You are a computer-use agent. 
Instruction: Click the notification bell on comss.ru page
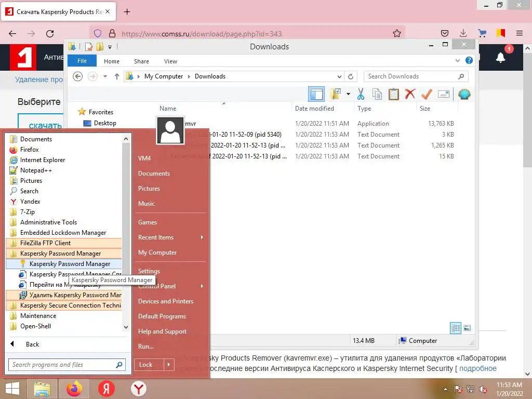(x=500, y=57)
